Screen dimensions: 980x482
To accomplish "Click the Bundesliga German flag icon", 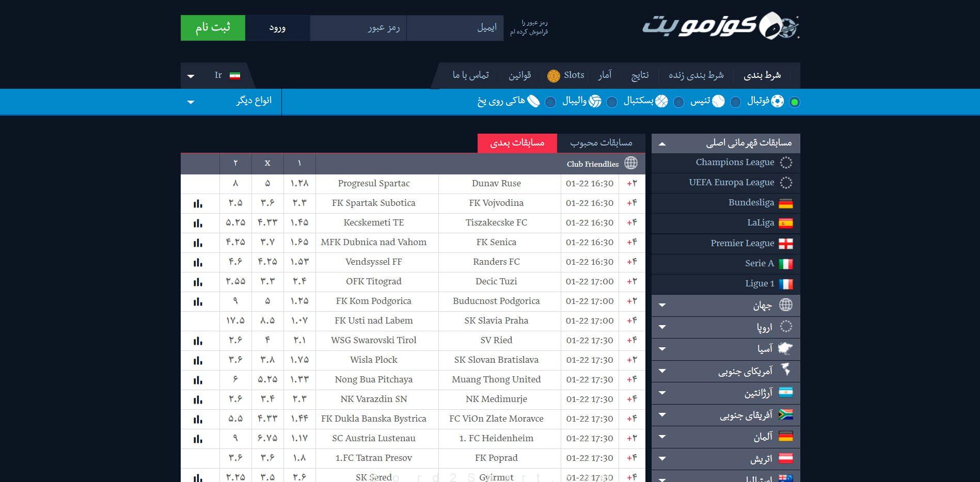I will click(786, 203).
